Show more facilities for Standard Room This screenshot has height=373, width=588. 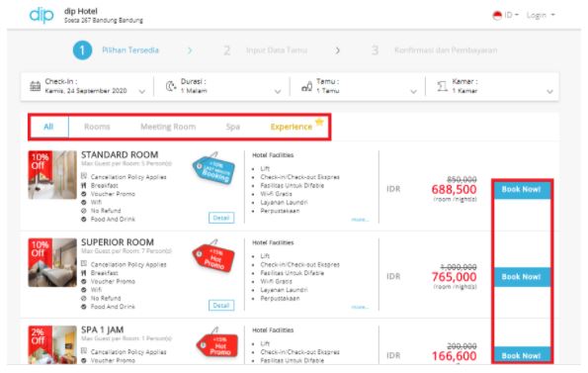pyautogui.click(x=360, y=220)
